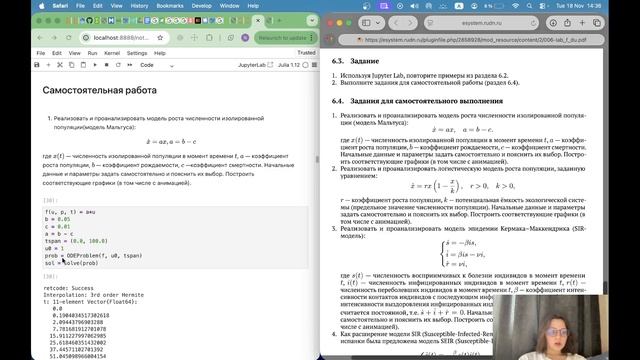Go forward in the Safari window

(x=410, y=23)
